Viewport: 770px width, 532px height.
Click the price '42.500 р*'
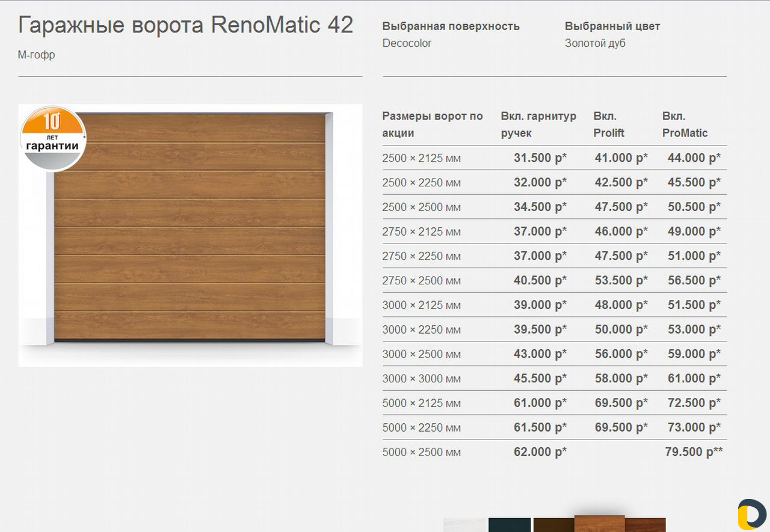tap(621, 182)
